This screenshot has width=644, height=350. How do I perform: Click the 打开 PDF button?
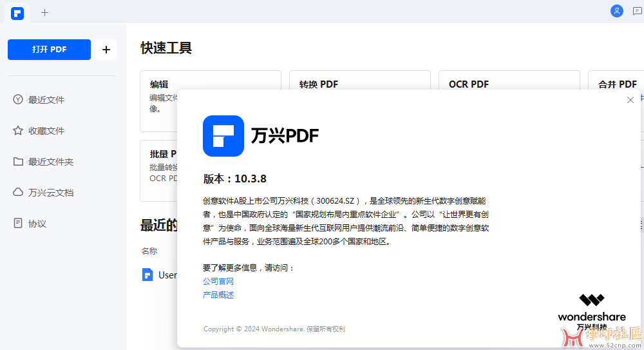coord(50,50)
